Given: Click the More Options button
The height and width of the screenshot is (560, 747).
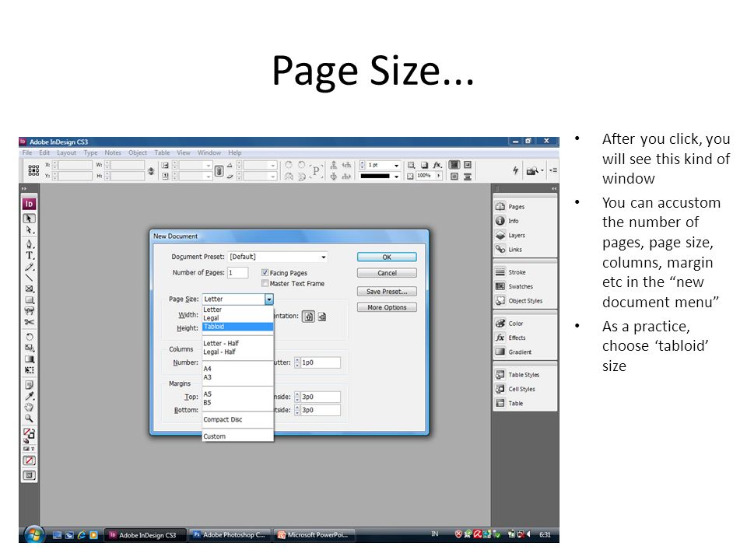Looking at the screenshot, I should click(387, 307).
